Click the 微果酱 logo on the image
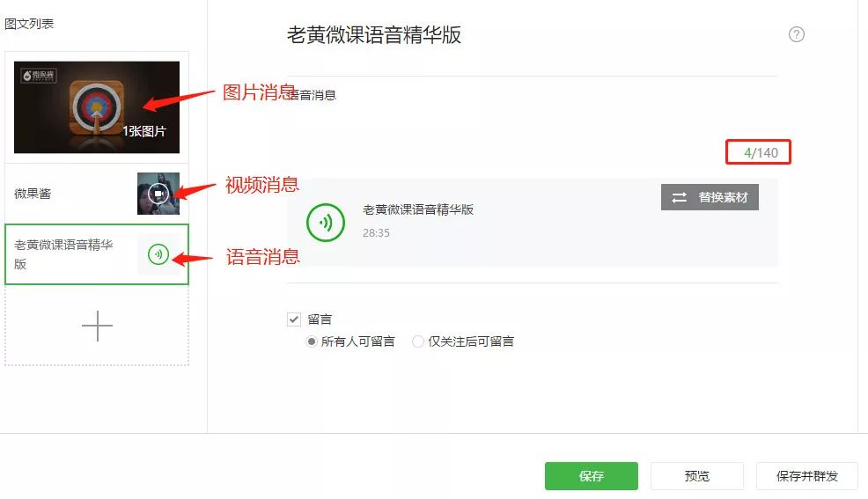The image size is (868, 499). click(x=38, y=75)
